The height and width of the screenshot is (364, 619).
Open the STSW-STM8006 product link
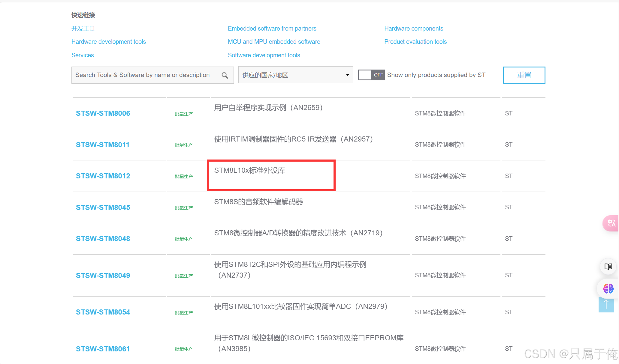pos(103,113)
